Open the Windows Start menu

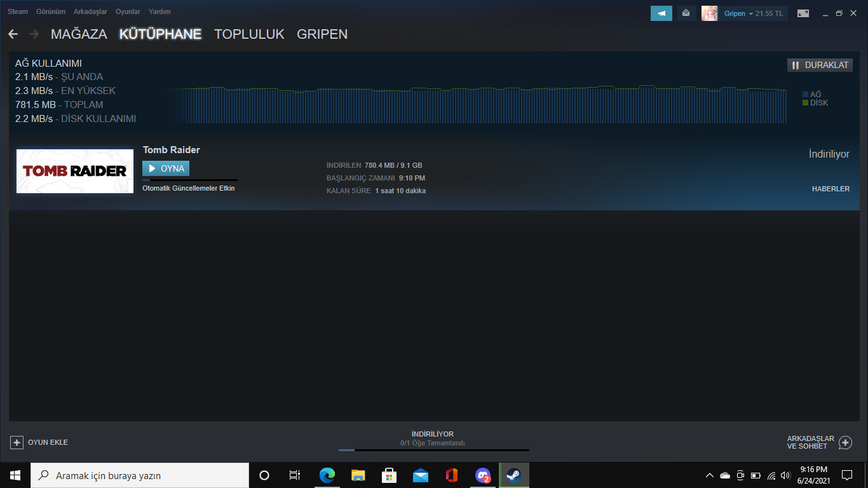(x=15, y=475)
